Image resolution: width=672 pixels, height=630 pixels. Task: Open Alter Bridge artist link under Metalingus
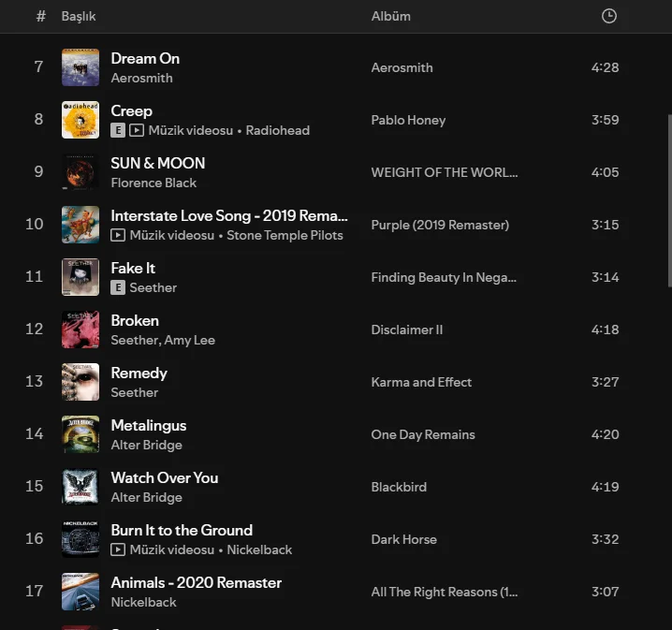(147, 446)
